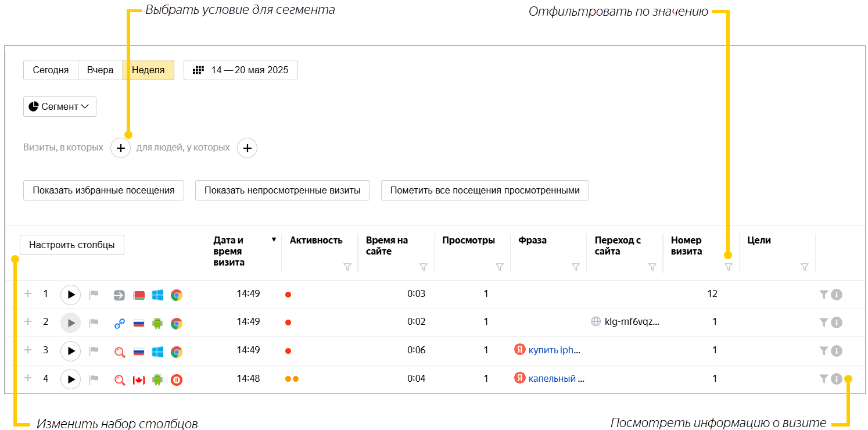Click the filter icon under Активность column

(x=347, y=267)
